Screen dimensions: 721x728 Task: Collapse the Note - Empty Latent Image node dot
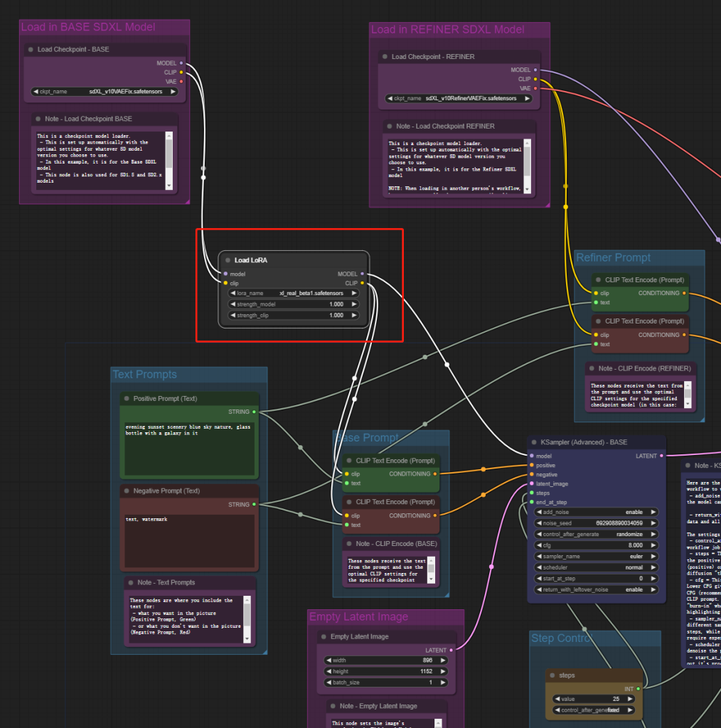coord(333,706)
